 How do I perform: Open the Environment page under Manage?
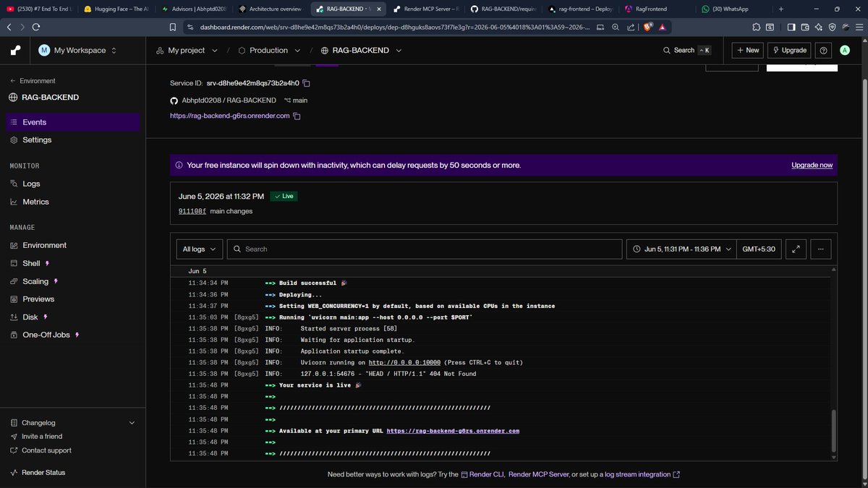44,245
